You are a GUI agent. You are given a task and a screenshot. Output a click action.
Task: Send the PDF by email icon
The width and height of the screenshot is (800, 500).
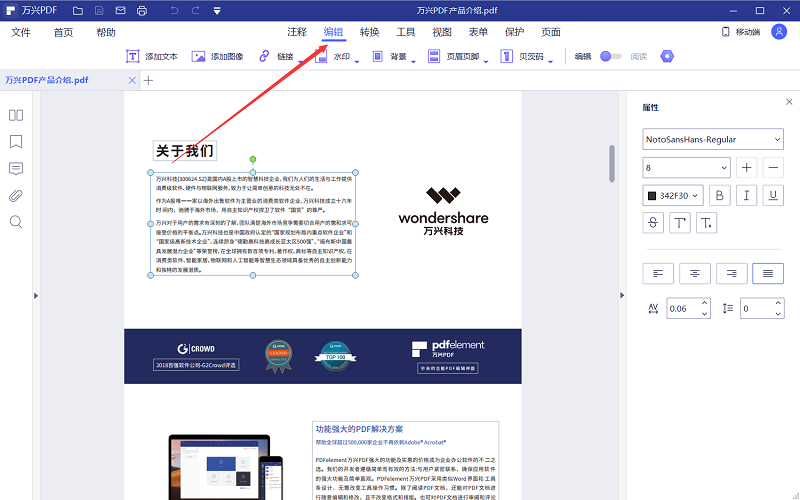(x=120, y=10)
